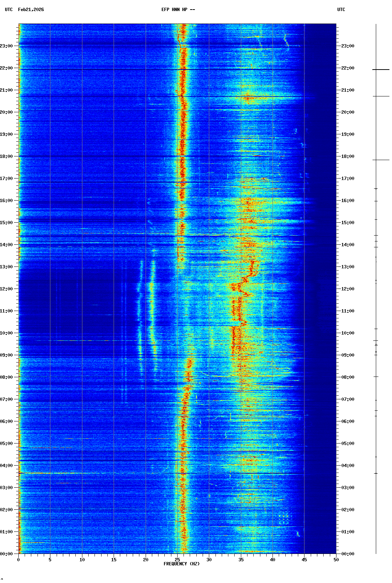Click the 00:00 label on right time axis

pos(348,554)
